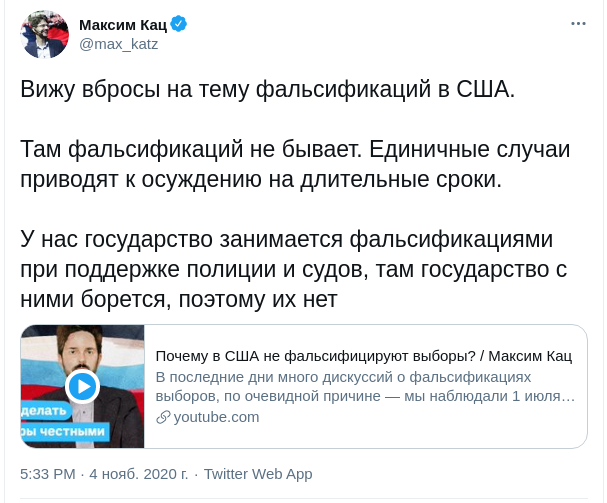The image size is (607, 503).
Task: Play the YouTube video preview button
Action: coord(82,386)
